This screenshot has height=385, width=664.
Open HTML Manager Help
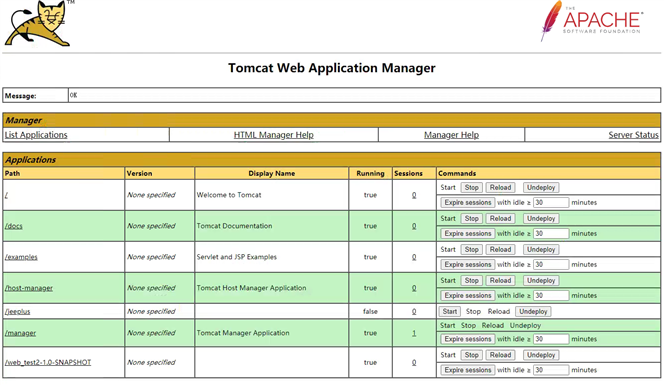click(274, 135)
